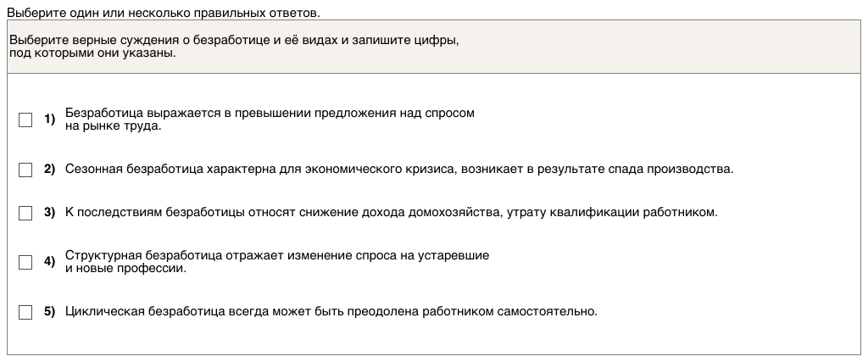Click the bold number label '3)'
This screenshot has width=868, height=362.
click(49, 213)
